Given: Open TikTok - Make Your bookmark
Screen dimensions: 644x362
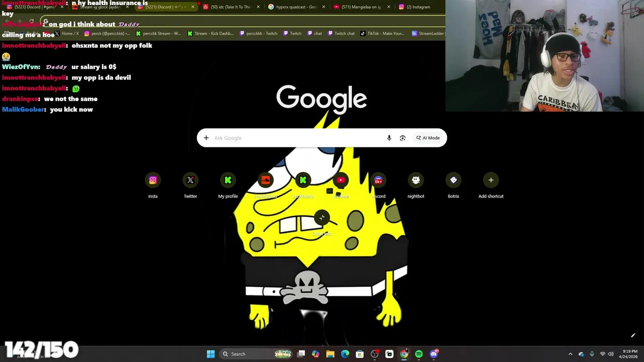Looking at the screenshot, I should 383,34.
